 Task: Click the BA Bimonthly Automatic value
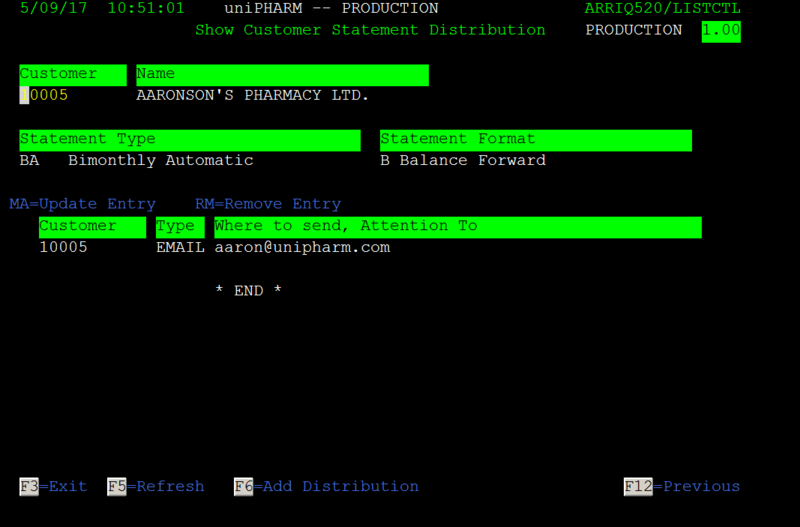pos(136,160)
